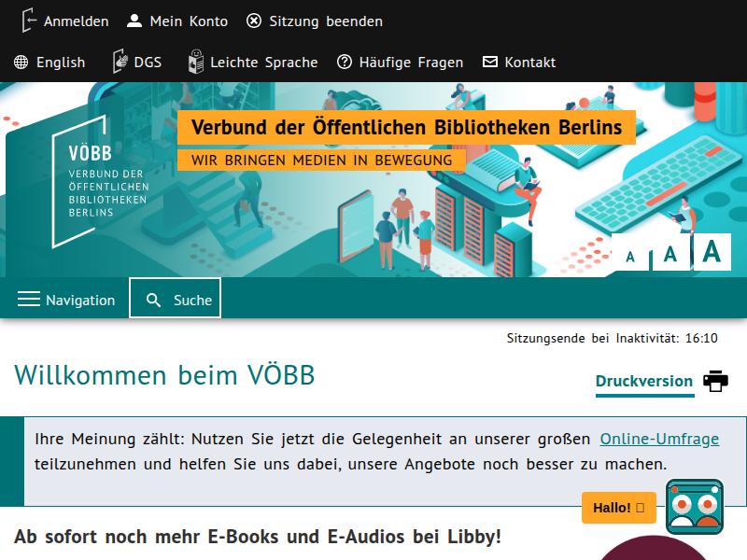The image size is (747, 560).
Task: Expand the Navigation hamburger menu
Action: click(x=25, y=299)
